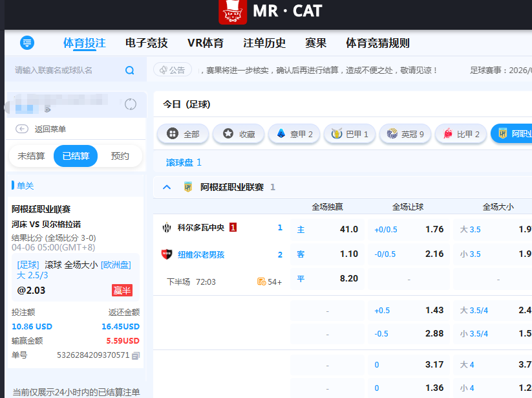The image size is (532, 398).
Task: Open the 电子竞技 tab
Action: coord(147,43)
